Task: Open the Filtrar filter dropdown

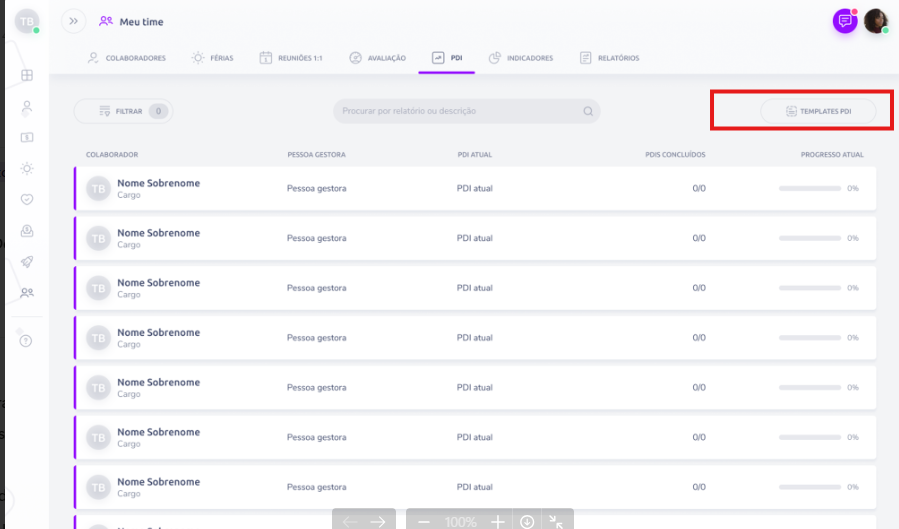Action: tap(122, 111)
